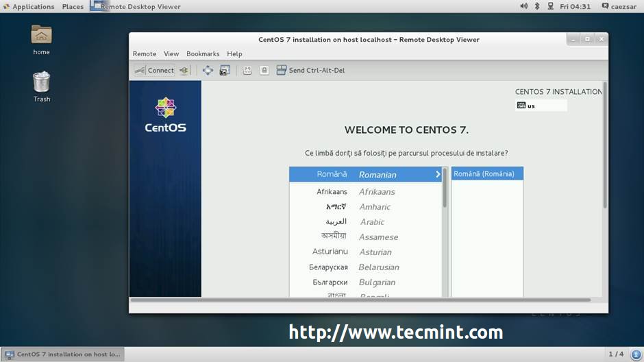This screenshot has width=644, height=362.
Task: Open the Help menu
Action: (234, 54)
